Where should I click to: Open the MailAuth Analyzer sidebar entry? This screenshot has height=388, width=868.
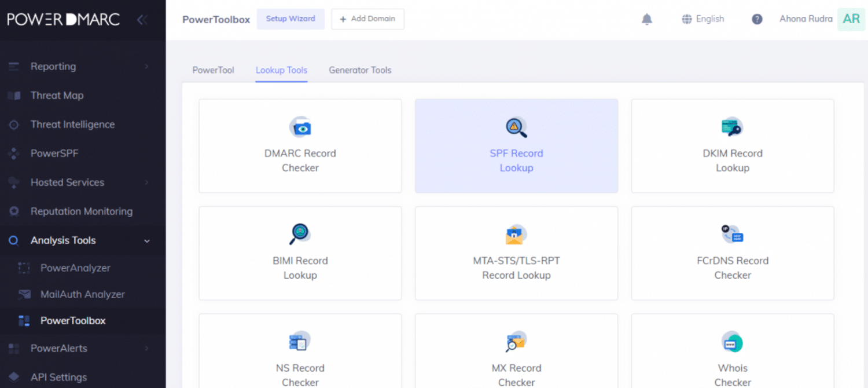point(82,294)
